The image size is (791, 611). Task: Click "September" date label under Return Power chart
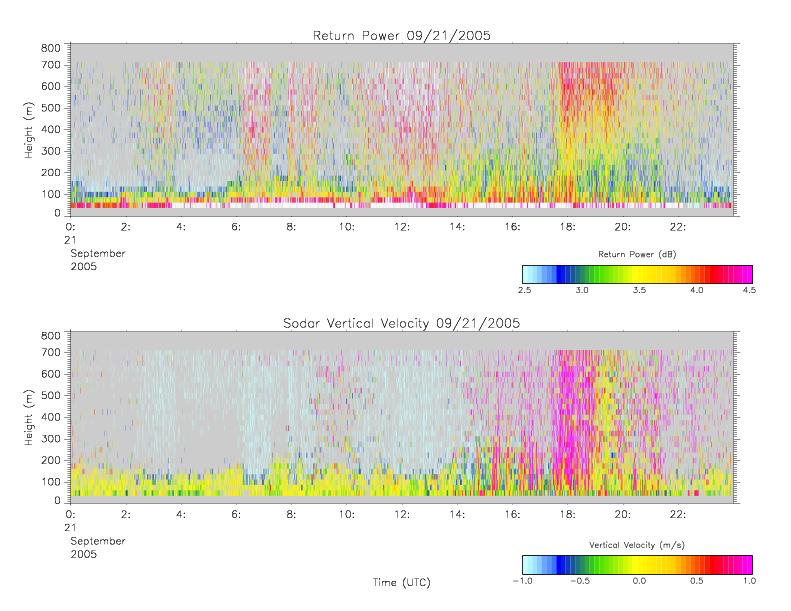pyautogui.click(x=98, y=254)
